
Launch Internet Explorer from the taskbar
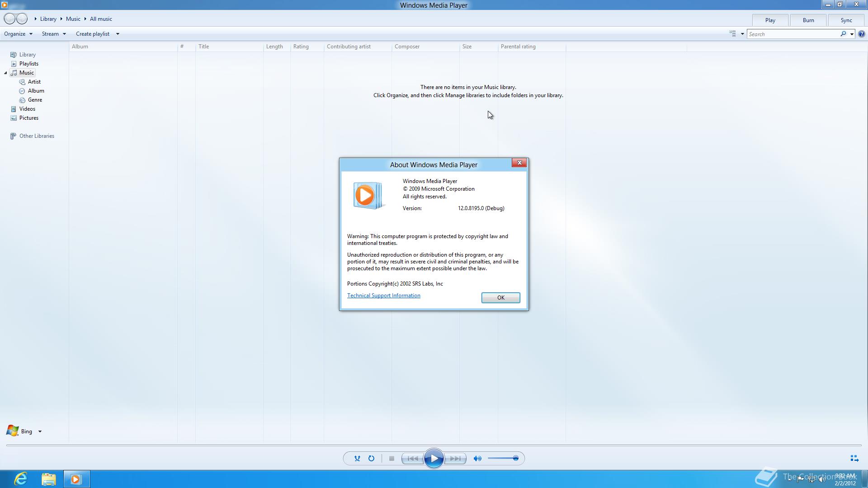[x=20, y=479]
